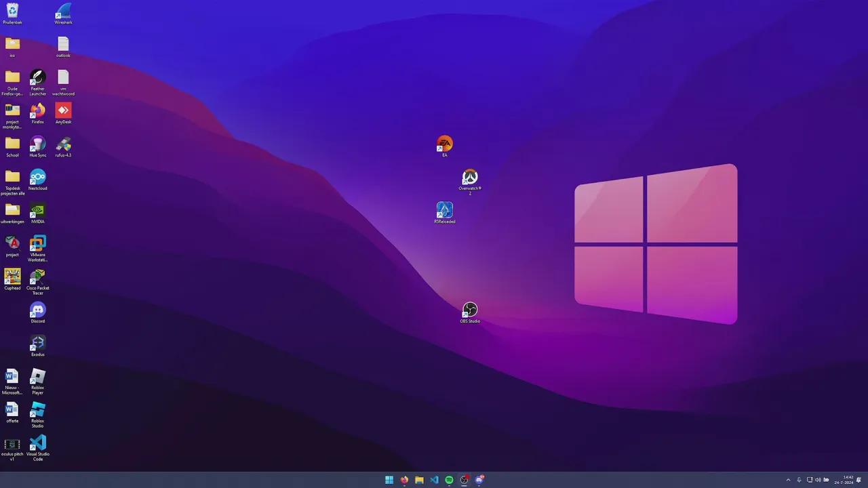Select the Cuphead game shortcut
The width and height of the screenshot is (868, 488).
(12, 279)
